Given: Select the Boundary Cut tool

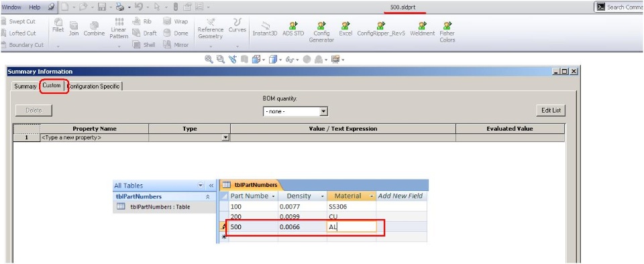Looking at the screenshot, I should click(x=22, y=45).
